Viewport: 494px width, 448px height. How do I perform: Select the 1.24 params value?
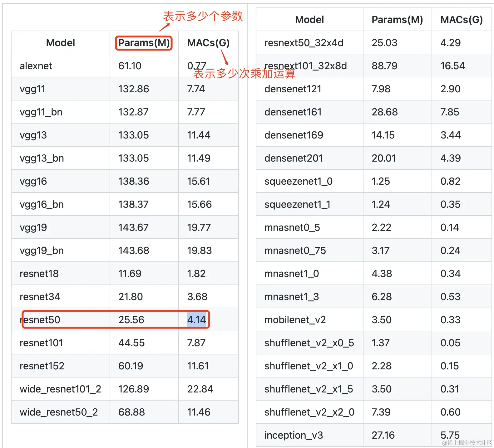pos(381,204)
